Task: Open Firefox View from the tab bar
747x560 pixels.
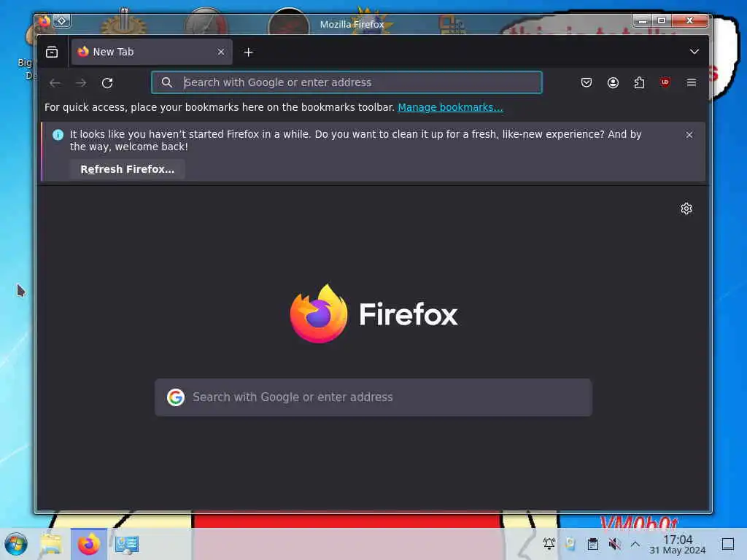Action: point(52,52)
